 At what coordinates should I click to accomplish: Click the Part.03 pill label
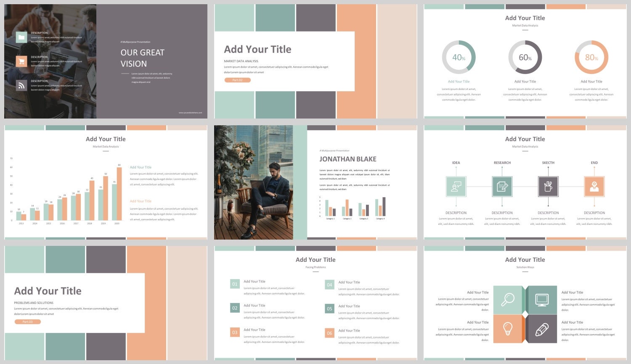28,322
